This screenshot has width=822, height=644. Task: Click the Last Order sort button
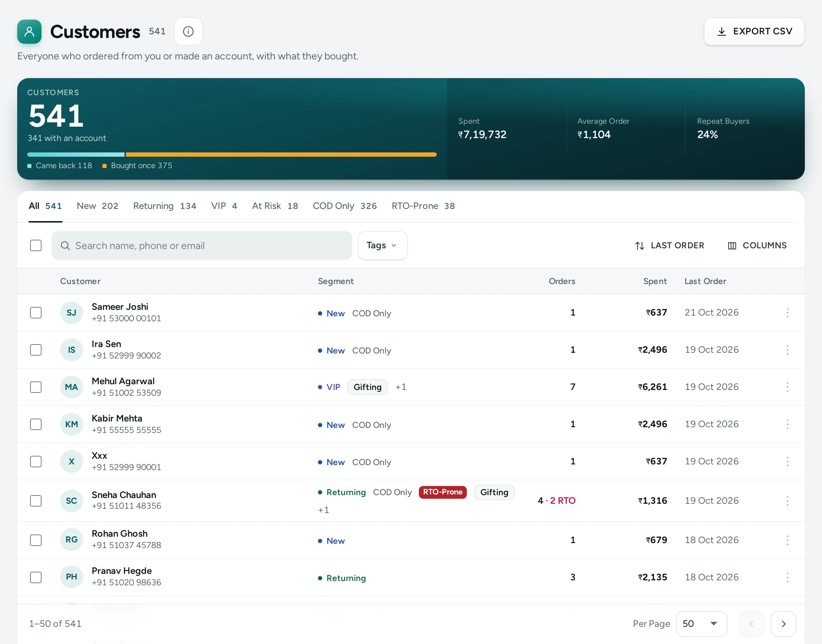pyautogui.click(x=669, y=245)
